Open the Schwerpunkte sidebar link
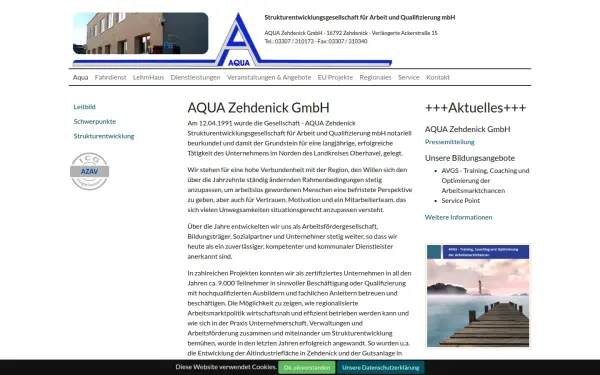Image resolution: width=600 pixels, height=375 pixels. point(95,121)
